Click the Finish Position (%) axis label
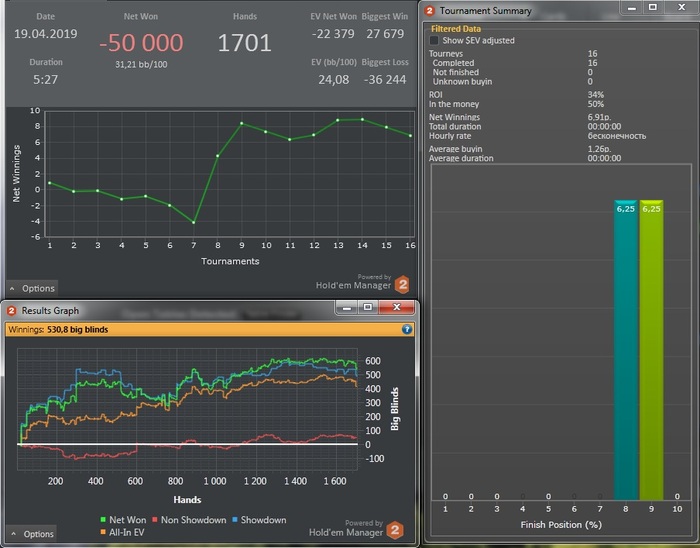Viewport: 700px width, 548px height. click(561, 525)
